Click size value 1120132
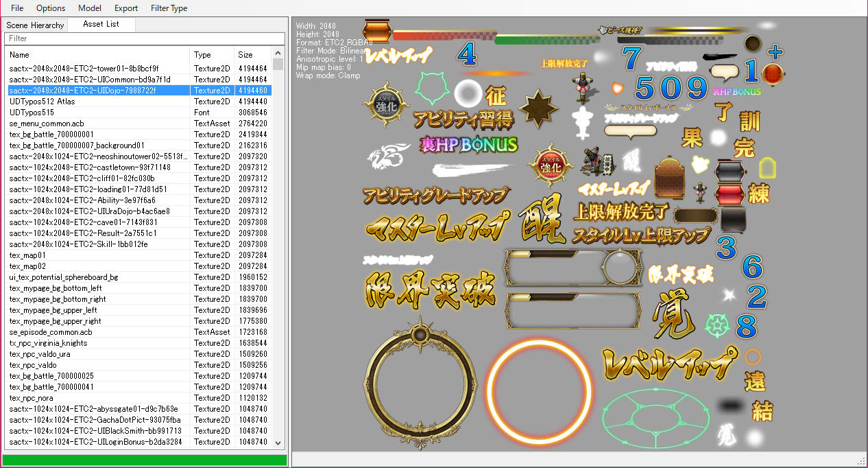Image resolution: width=868 pixels, height=468 pixels. (252, 398)
